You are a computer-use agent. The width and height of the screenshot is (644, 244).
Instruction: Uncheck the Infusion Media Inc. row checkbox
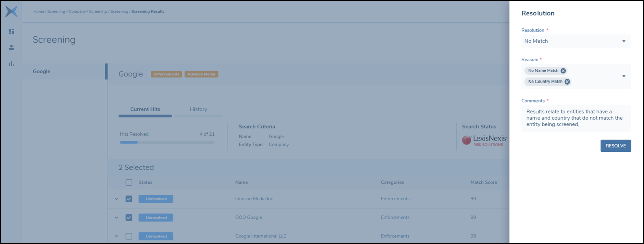[x=129, y=199]
